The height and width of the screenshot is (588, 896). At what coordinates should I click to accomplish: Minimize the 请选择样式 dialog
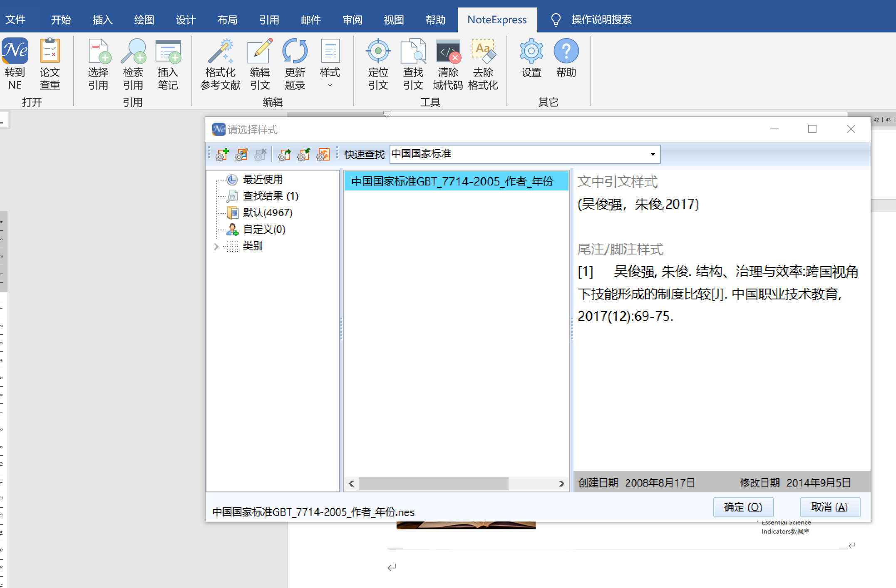[774, 129]
